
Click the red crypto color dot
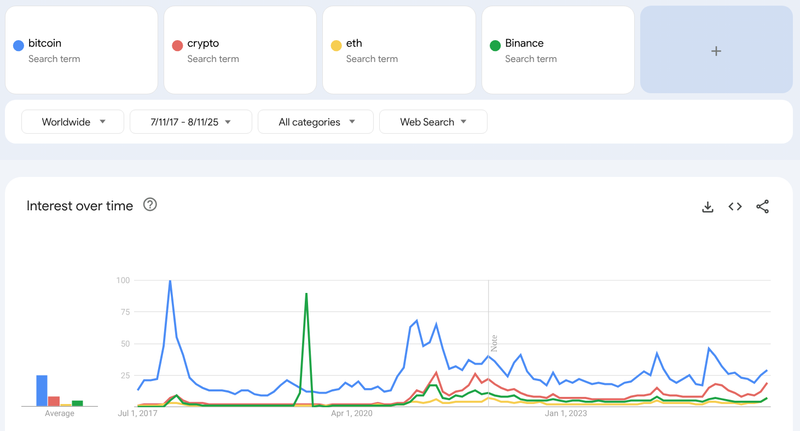[177, 45]
